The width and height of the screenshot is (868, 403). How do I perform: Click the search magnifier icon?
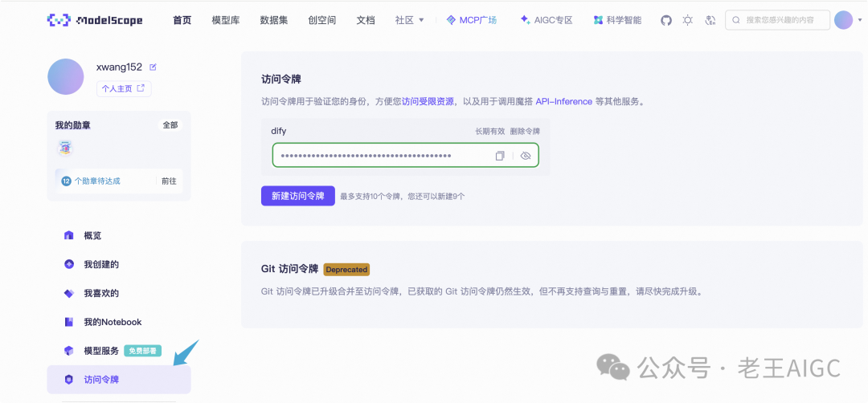[736, 20]
